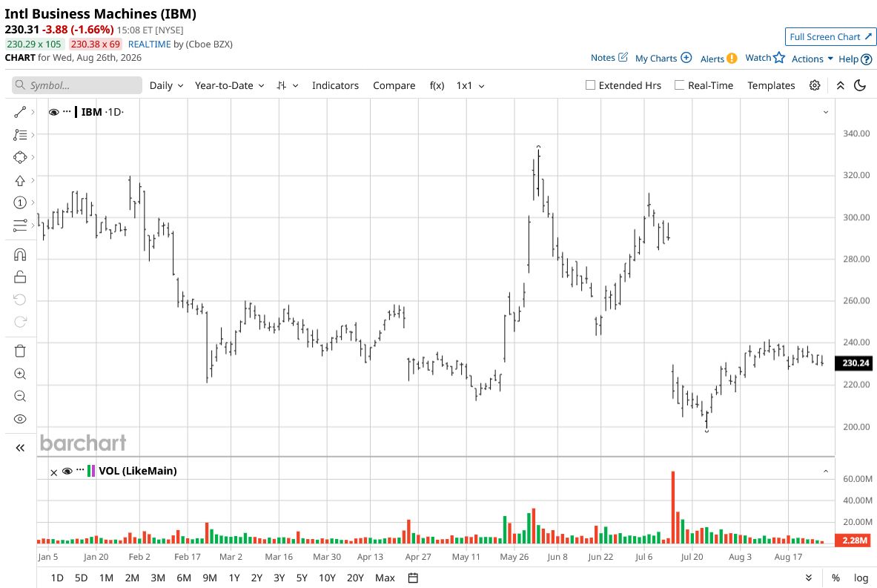Select the 6M time range
The image size is (877, 588).
click(x=183, y=578)
